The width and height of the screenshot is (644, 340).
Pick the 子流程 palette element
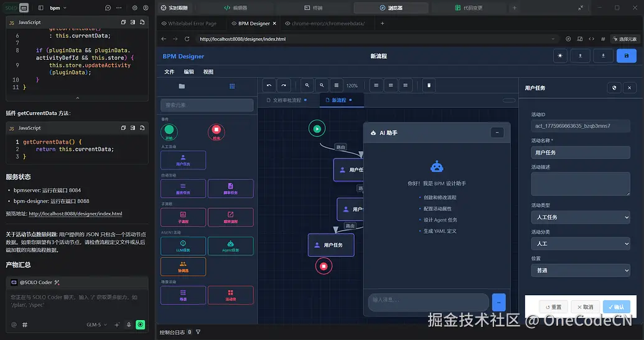(183, 217)
